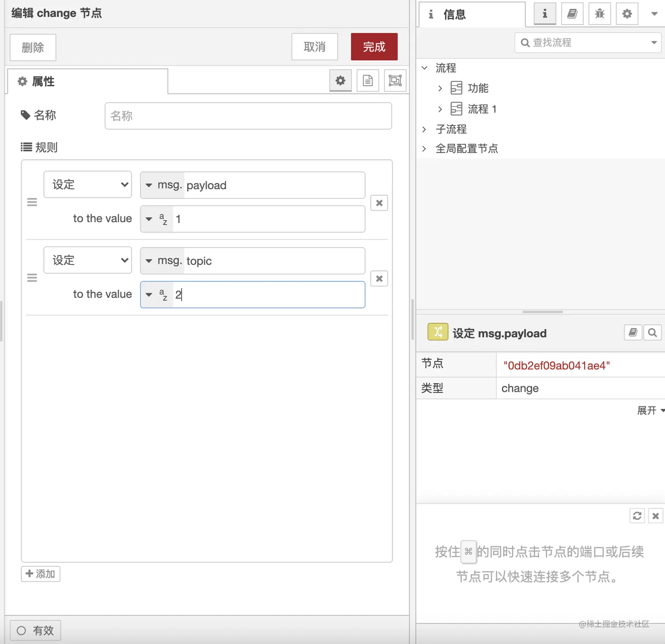
Task: Find node in workspace magnifier icon
Action: [x=653, y=333]
